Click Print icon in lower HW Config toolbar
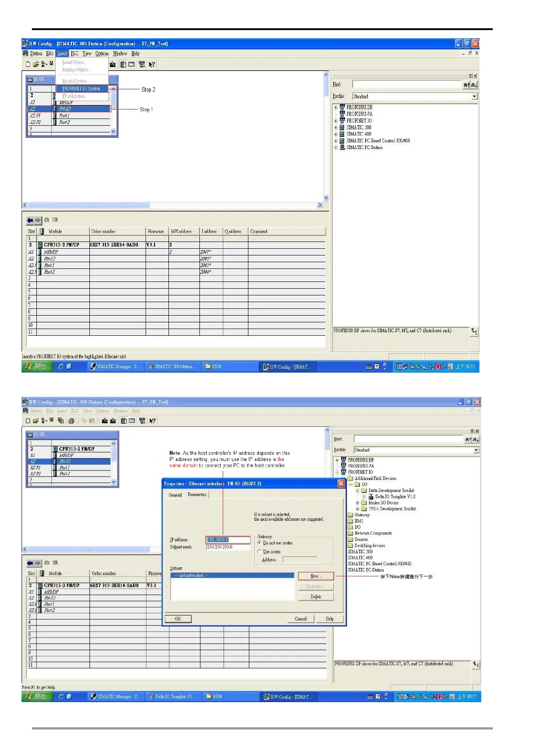 tap(71, 421)
